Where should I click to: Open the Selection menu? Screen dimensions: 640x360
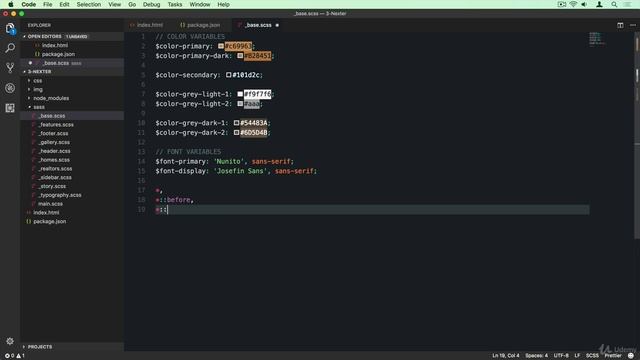click(x=89, y=4)
